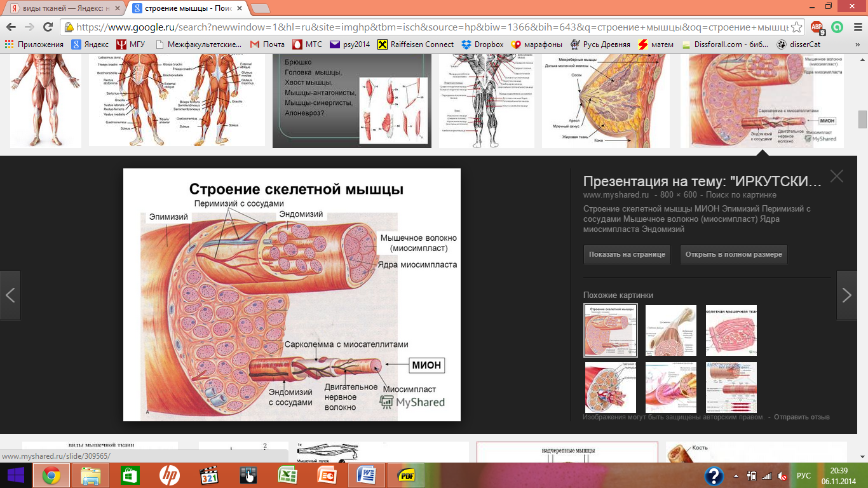Open the PDF application taskbar icon
Screen dimensions: 868x488
click(407, 475)
